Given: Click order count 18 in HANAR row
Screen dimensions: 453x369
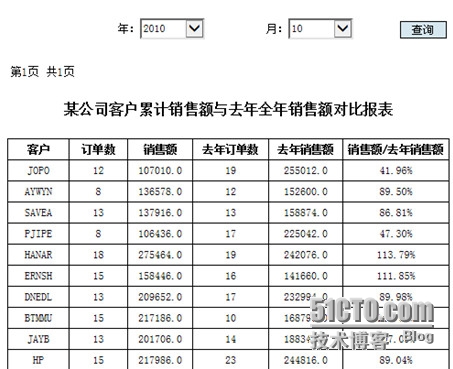Looking at the screenshot, I should pyautogui.click(x=98, y=255).
